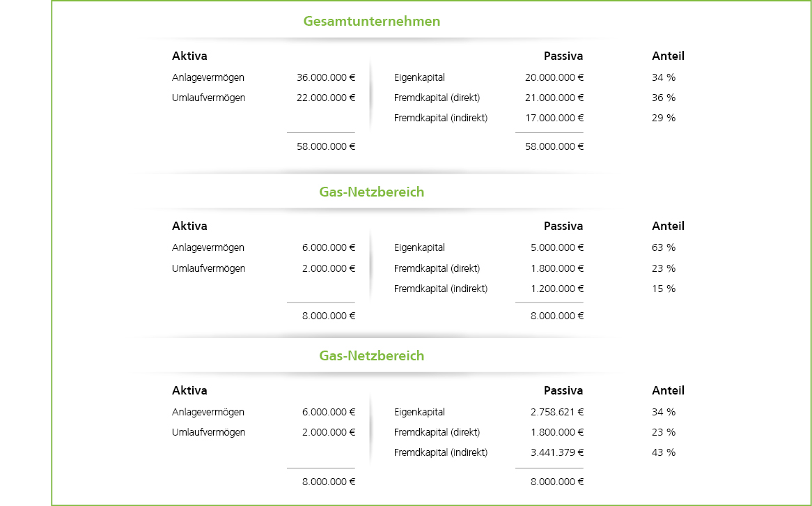Select Eigenkapital amount 20.000.000 €
The image size is (812, 506).
[554, 77]
